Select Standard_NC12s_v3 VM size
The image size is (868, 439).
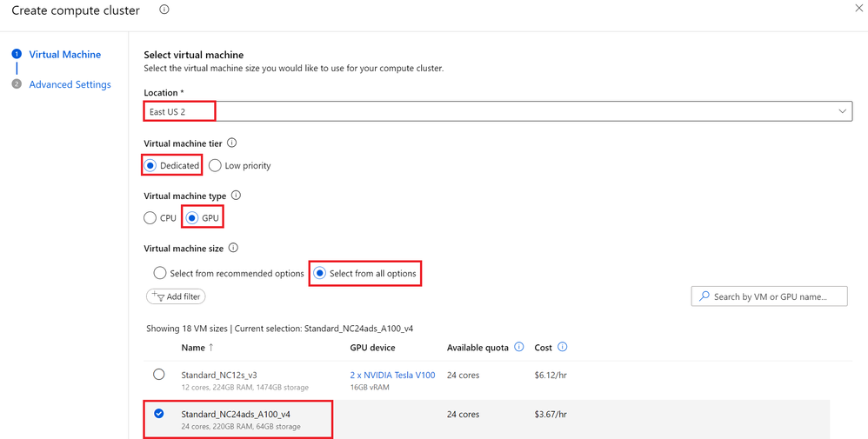pyautogui.click(x=158, y=375)
